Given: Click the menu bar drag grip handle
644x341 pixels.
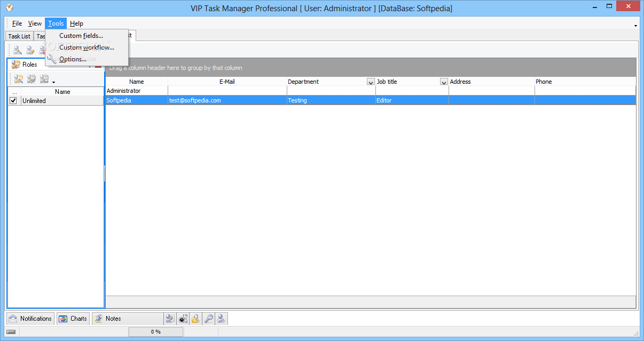Looking at the screenshot, I should [x=7, y=23].
